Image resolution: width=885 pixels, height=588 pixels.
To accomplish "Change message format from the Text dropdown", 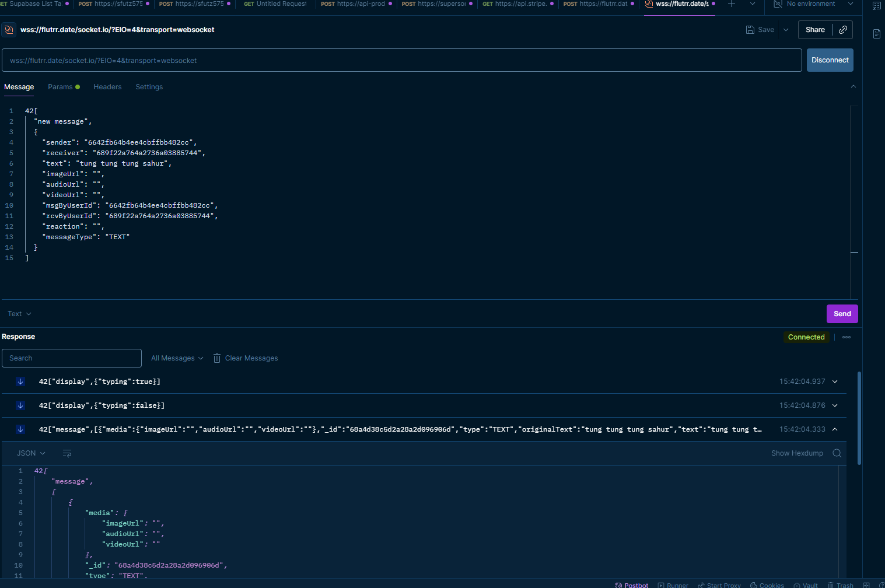I will click(19, 314).
